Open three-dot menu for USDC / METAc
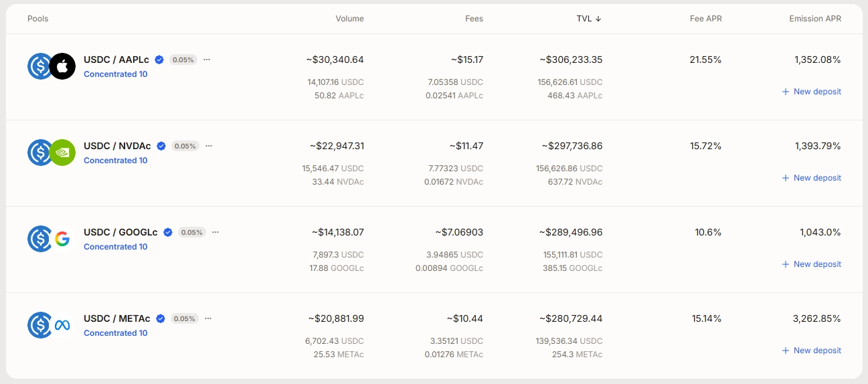This screenshot has width=868, height=384. [x=208, y=318]
